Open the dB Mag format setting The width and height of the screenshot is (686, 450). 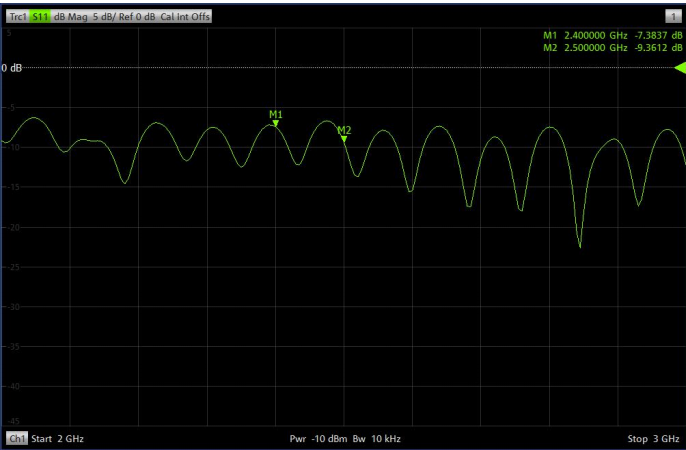point(70,17)
